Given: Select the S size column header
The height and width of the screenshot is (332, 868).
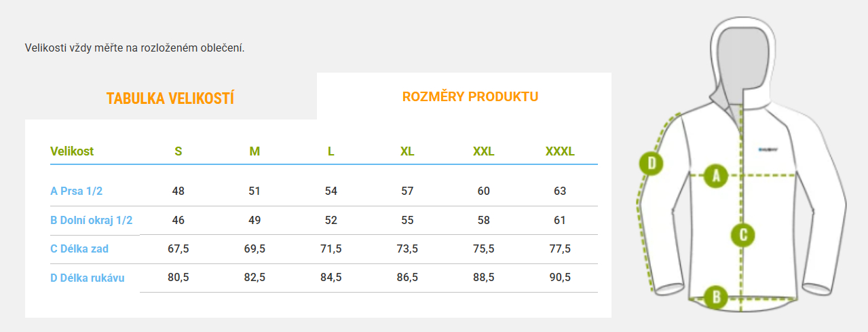Looking at the screenshot, I should pyautogui.click(x=178, y=151).
